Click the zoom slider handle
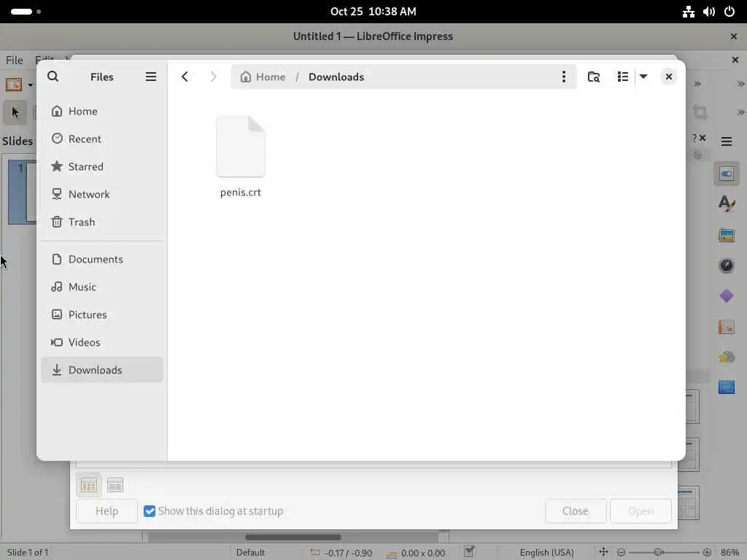747x560 pixels. [659, 553]
